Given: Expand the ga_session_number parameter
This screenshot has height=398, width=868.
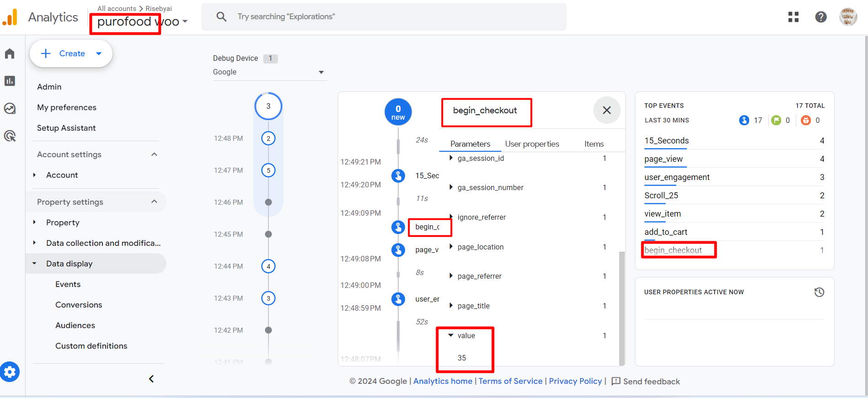Looking at the screenshot, I should (451, 187).
